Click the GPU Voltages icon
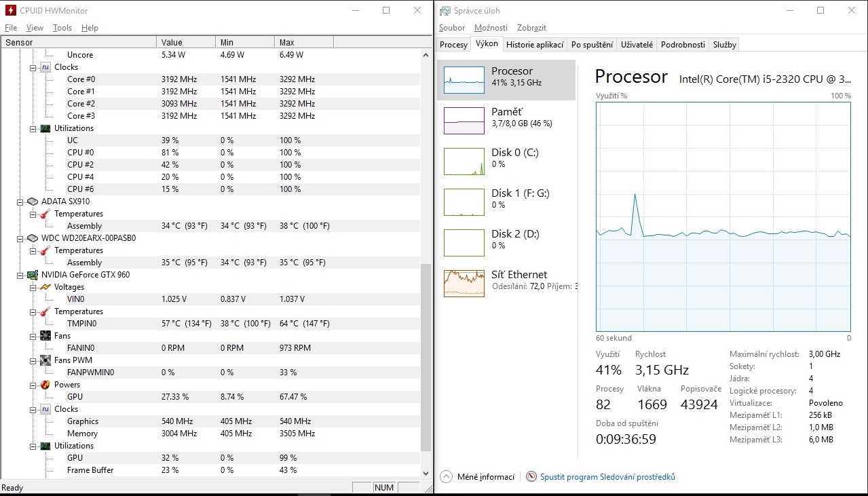This screenshot has width=868, height=496. (x=45, y=287)
